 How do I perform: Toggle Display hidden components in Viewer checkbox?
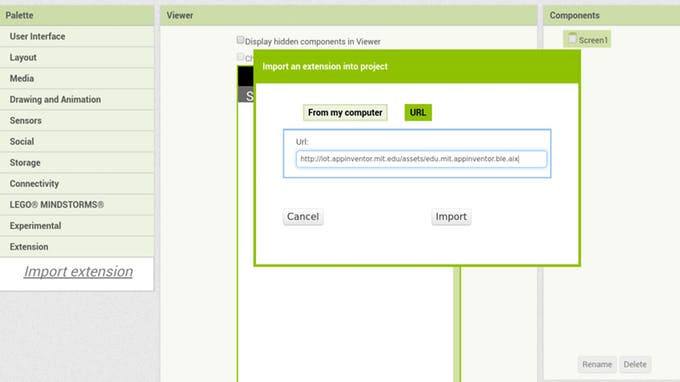tap(240, 40)
